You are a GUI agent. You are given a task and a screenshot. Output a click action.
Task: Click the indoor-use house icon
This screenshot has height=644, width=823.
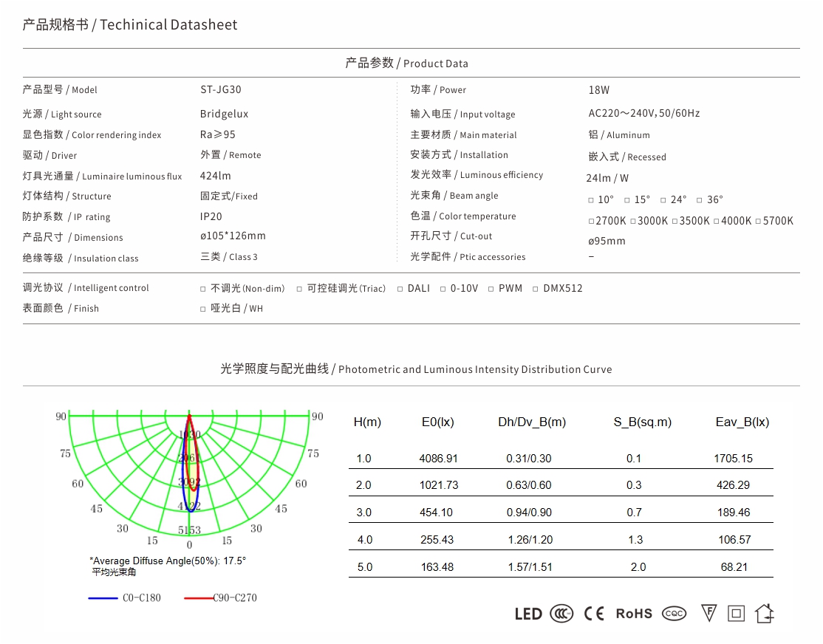point(765,613)
